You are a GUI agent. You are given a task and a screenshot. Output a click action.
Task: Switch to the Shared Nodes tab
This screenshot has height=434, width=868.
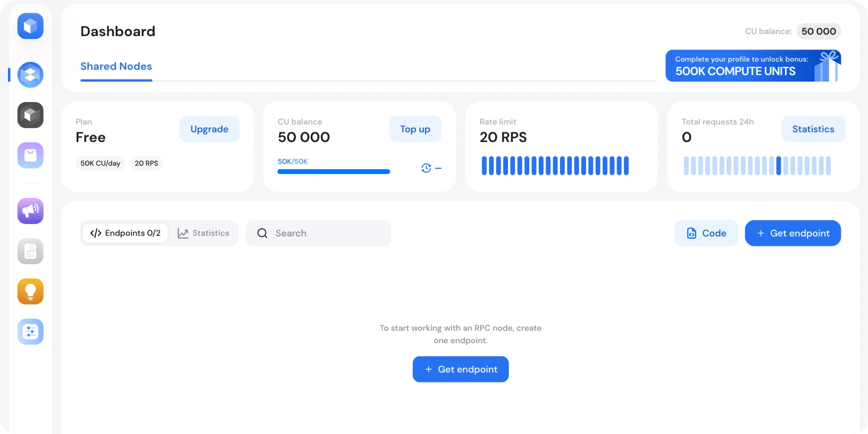116,66
